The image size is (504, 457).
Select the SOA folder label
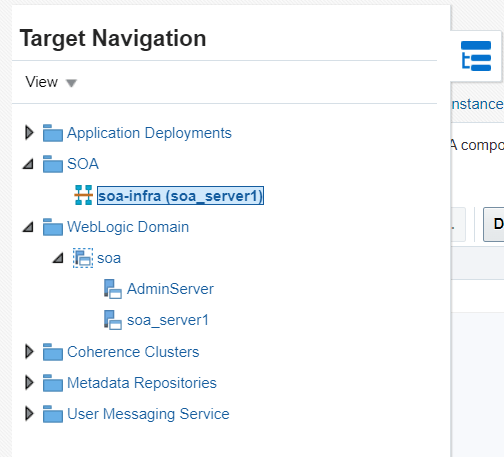(83, 164)
